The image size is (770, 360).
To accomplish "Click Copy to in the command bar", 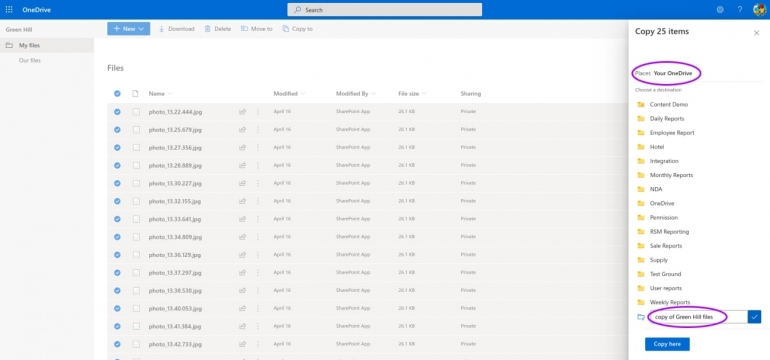I will pyautogui.click(x=298, y=29).
